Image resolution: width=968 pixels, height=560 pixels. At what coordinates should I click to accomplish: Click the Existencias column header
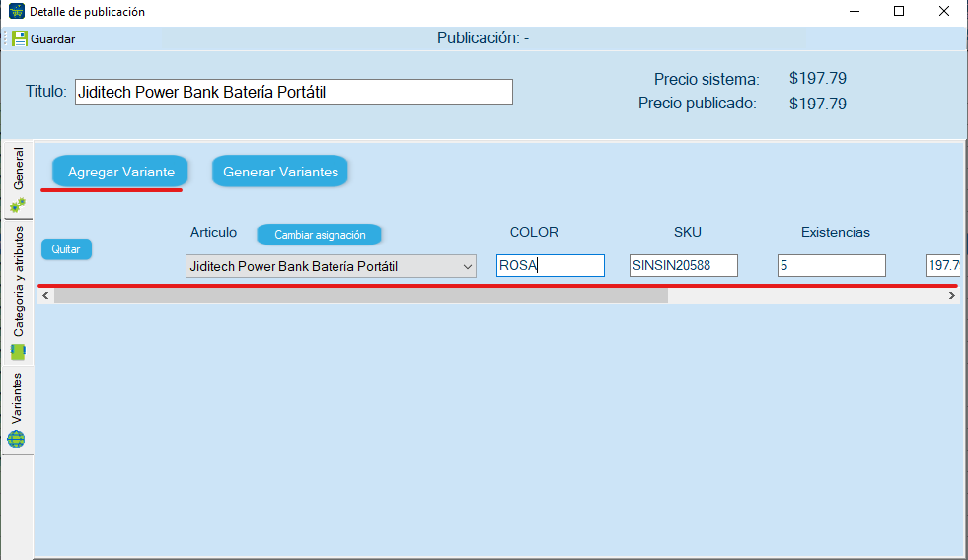point(835,232)
